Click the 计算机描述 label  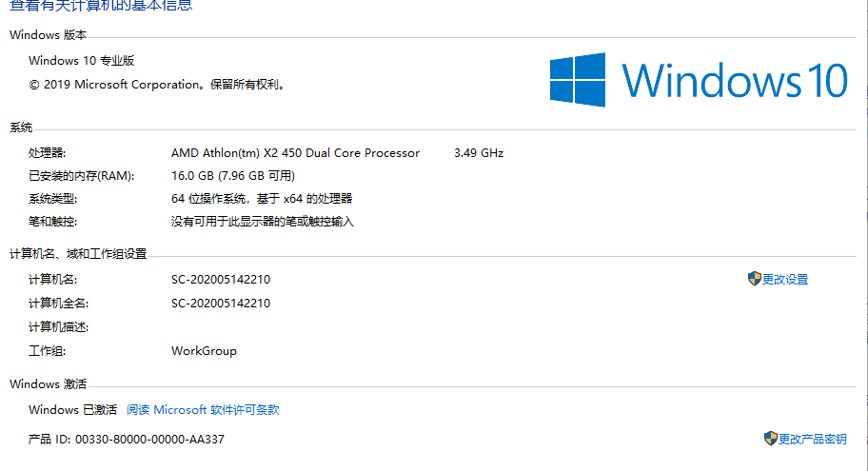(59, 327)
